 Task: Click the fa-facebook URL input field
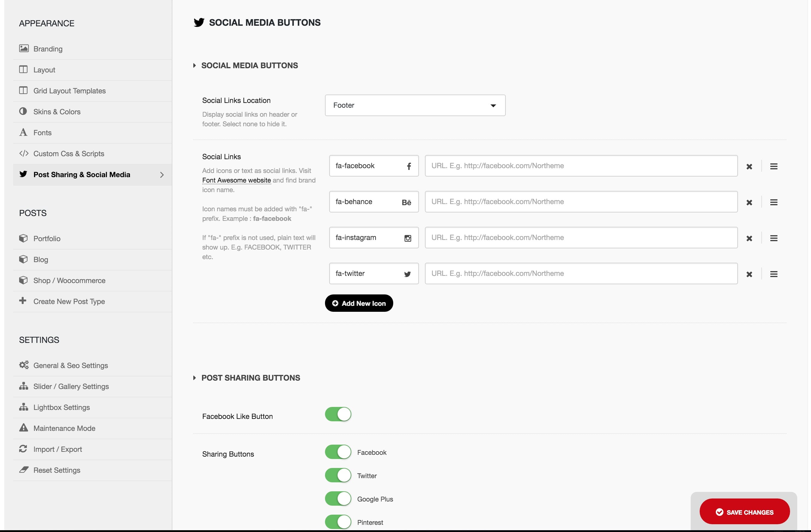(581, 166)
